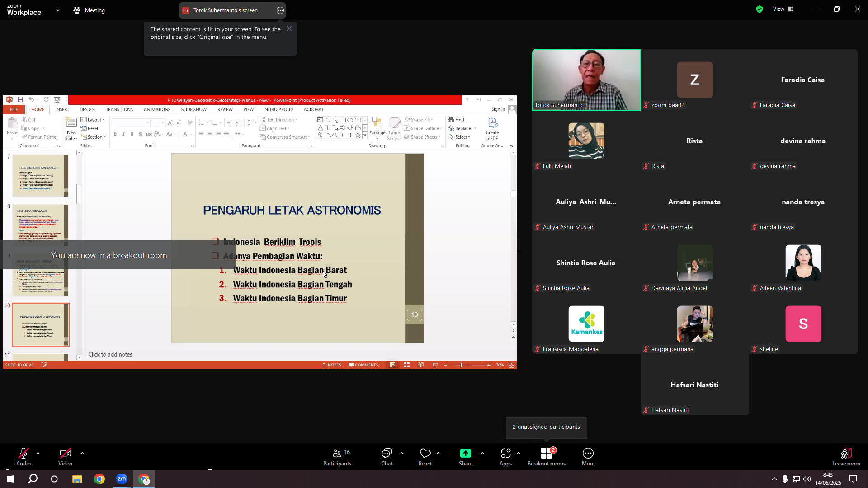
Task: Open the Chat panel
Action: click(x=387, y=457)
